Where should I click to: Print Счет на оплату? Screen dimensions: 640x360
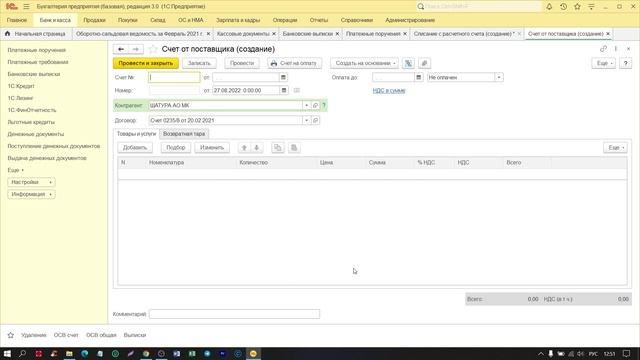coord(294,63)
